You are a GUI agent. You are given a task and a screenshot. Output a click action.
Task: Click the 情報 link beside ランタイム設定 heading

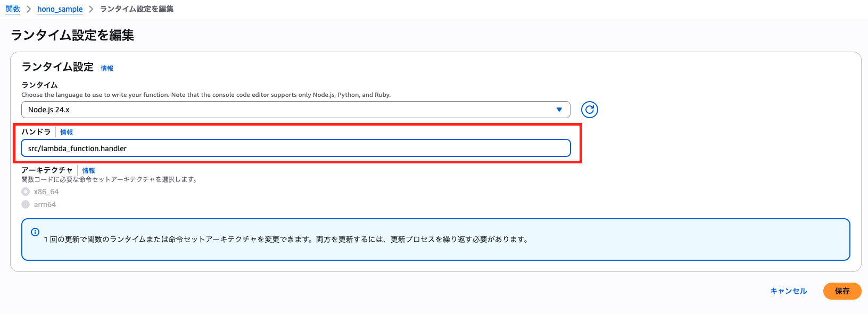[x=107, y=68]
